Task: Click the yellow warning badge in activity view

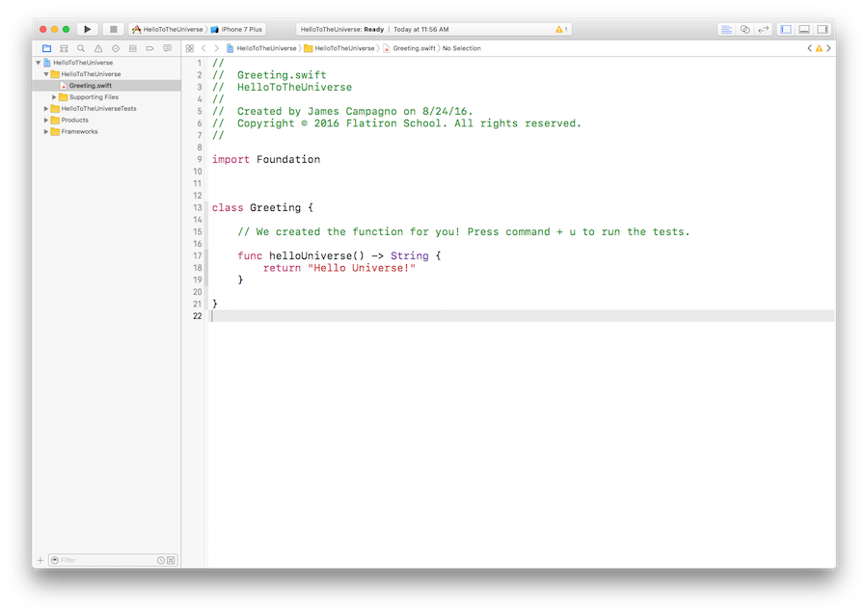Action: point(559,29)
